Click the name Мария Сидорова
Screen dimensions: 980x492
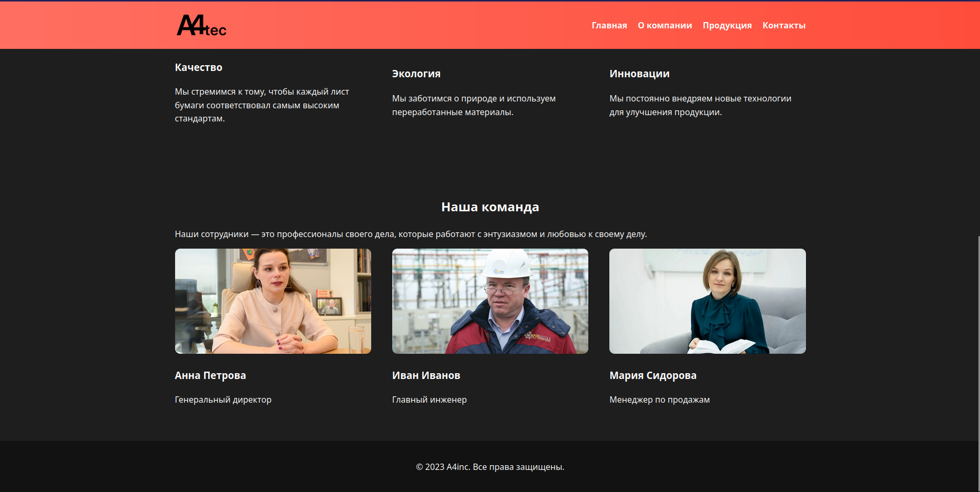652,375
